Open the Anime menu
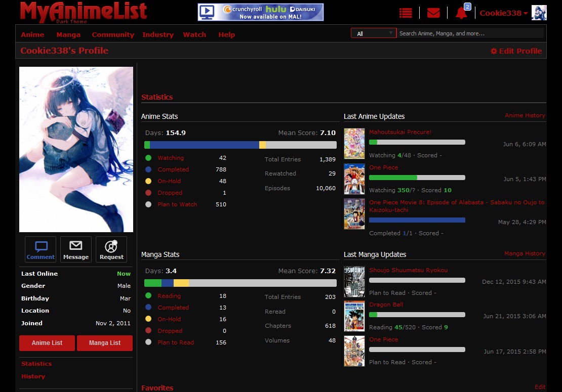This screenshot has height=392, width=562. 32,34
